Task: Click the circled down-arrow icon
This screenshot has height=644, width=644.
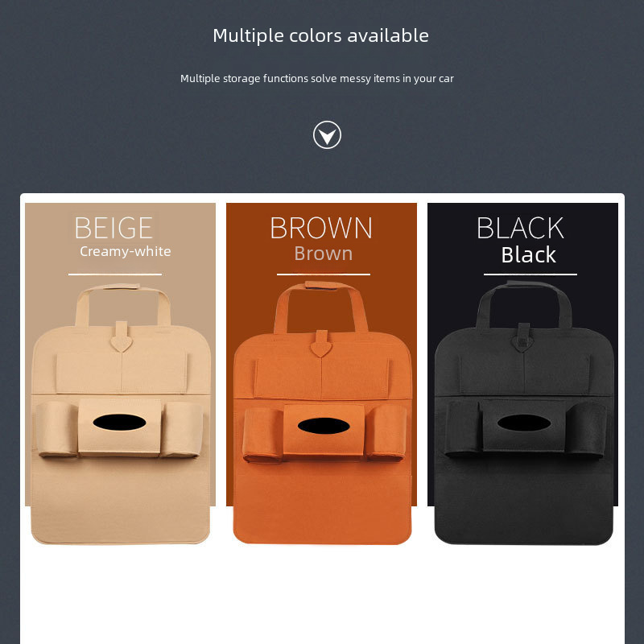Action: click(327, 134)
